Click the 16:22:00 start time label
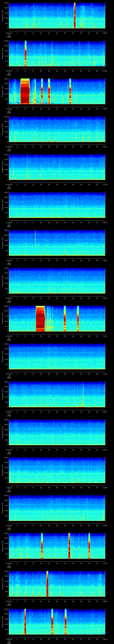114x644 pixels. click(x=9, y=33)
